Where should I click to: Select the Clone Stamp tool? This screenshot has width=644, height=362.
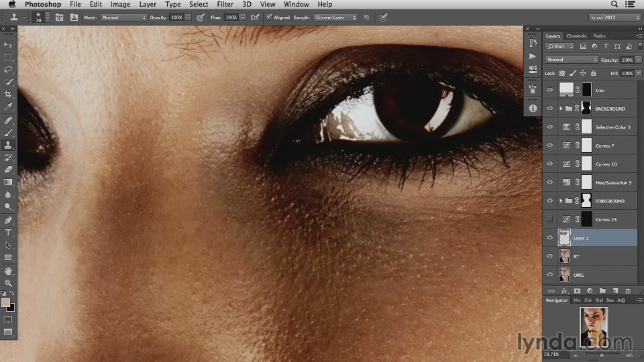pyautogui.click(x=8, y=145)
